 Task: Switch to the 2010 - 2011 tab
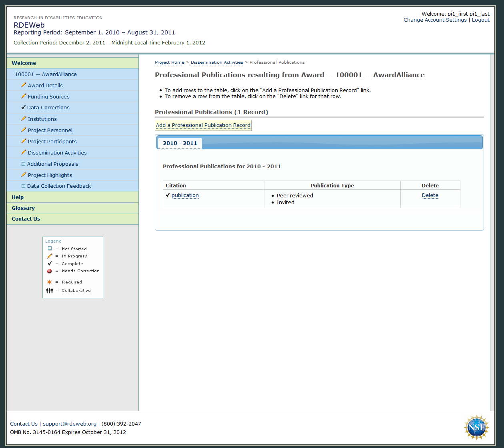point(180,143)
